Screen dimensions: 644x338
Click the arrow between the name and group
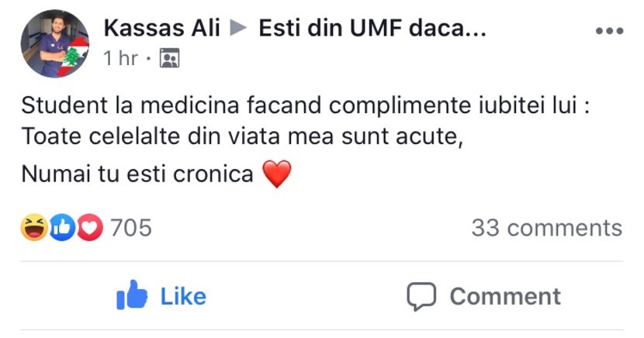pyautogui.click(x=240, y=29)
